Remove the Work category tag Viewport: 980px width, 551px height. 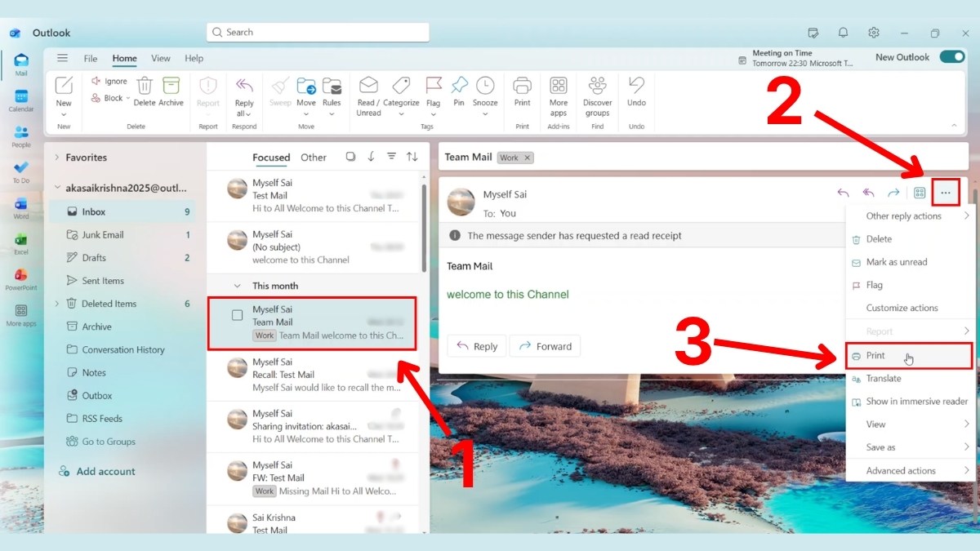point(528,158)
